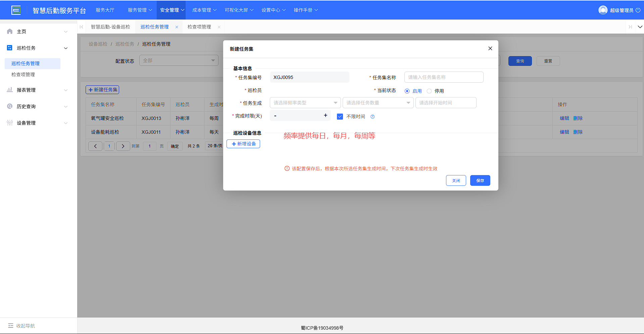Click the 收起导航 collapse icon
Screen dimensions: 644x334
(11, 326)
